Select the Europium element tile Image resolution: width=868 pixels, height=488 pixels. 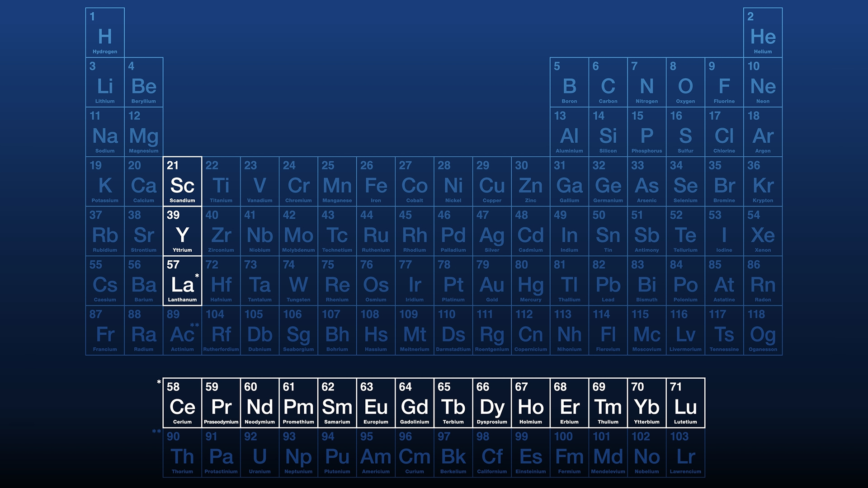pos(376,403)
